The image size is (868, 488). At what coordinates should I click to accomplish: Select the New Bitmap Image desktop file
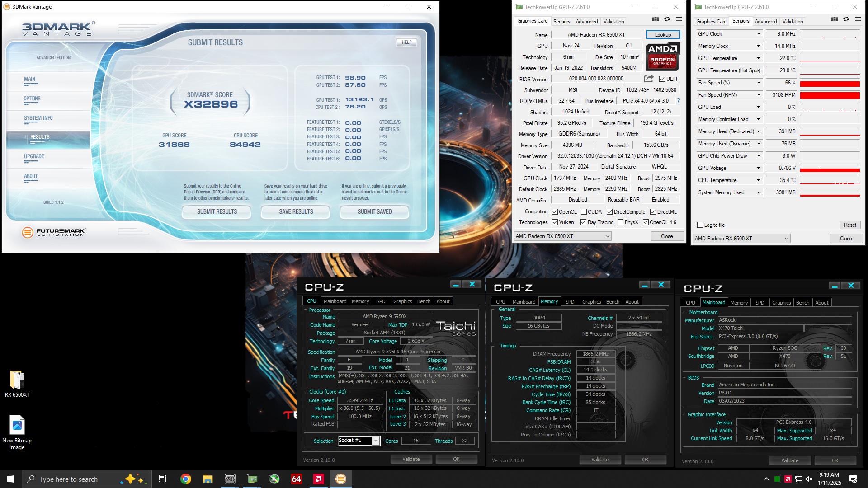(x=17, y=432)
